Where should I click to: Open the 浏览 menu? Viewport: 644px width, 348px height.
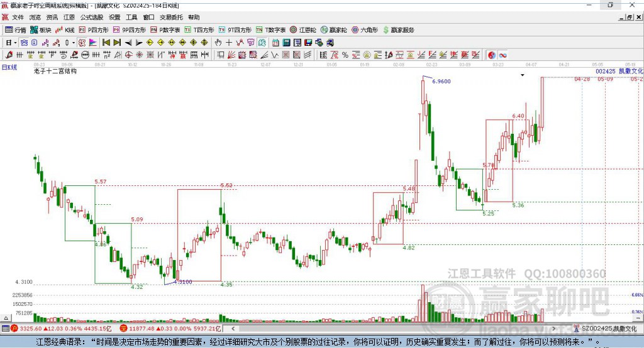[x=35, y=17]
